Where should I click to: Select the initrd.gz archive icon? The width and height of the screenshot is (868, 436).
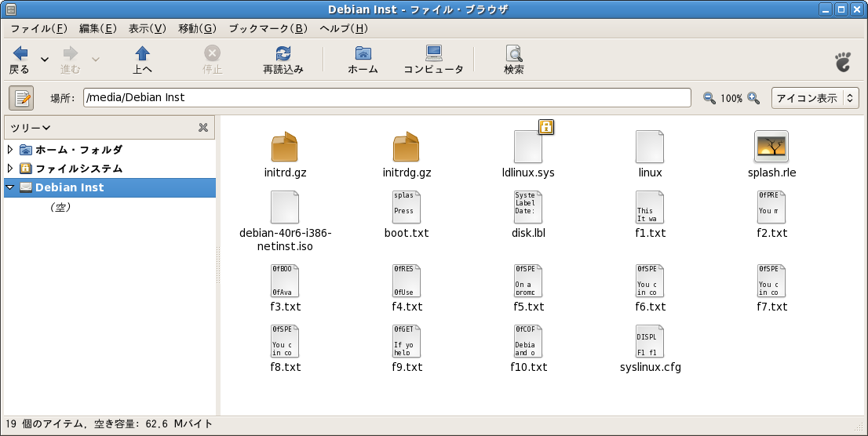[285, 147]
